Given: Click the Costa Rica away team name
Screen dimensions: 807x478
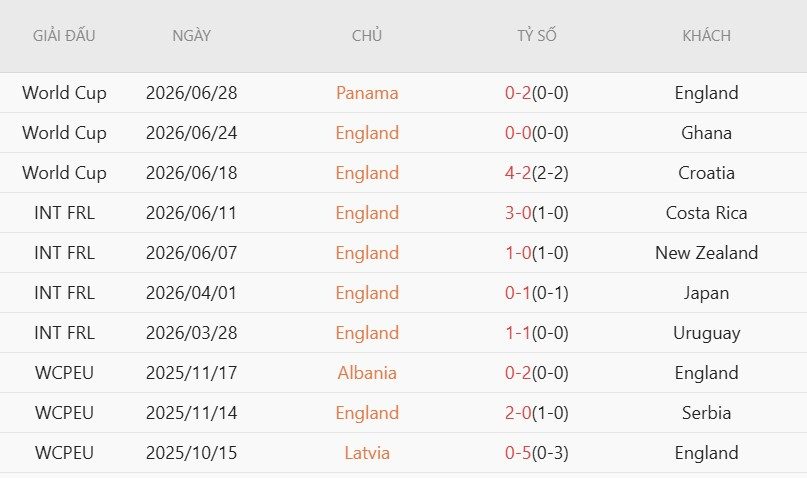Looking at the screenshot, I should click(706, 213).
